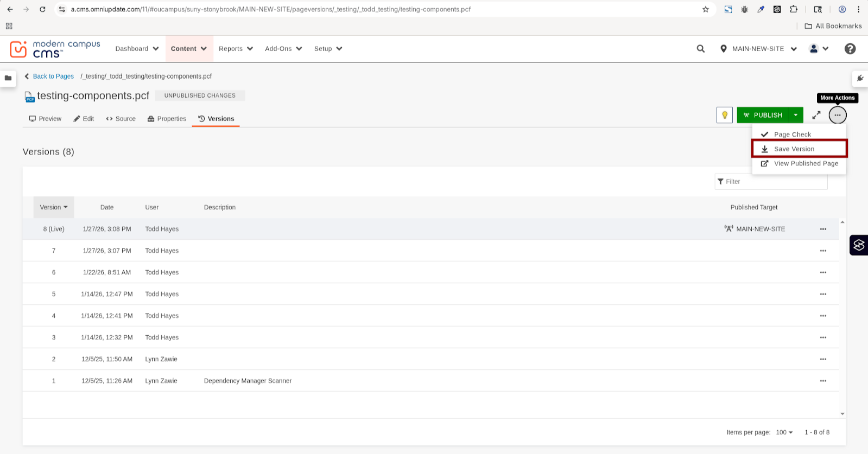Click the green PUBLISH button
The image size is (868, 454).
click(x=763, y=115)
